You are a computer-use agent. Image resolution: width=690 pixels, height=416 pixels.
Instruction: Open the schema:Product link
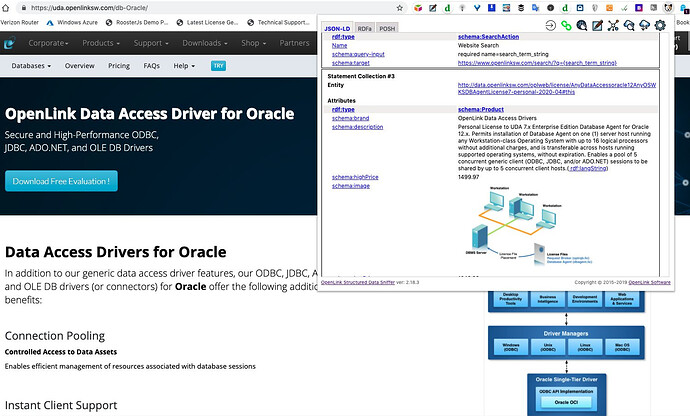point(481,110)
